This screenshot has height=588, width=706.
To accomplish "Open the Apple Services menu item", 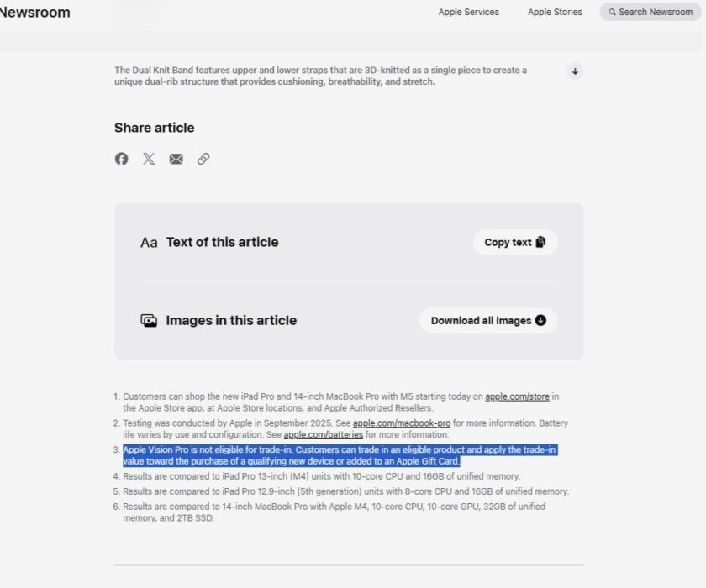I will [468, 12].
